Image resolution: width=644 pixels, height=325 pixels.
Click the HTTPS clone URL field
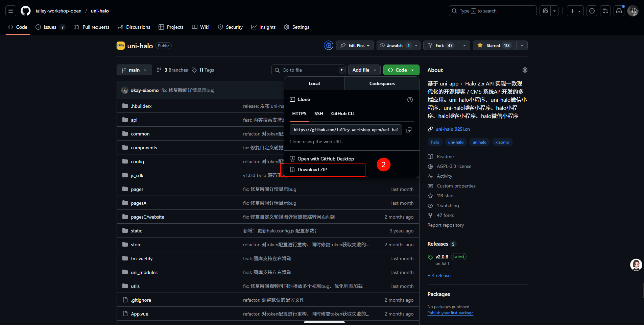(345, 130)
